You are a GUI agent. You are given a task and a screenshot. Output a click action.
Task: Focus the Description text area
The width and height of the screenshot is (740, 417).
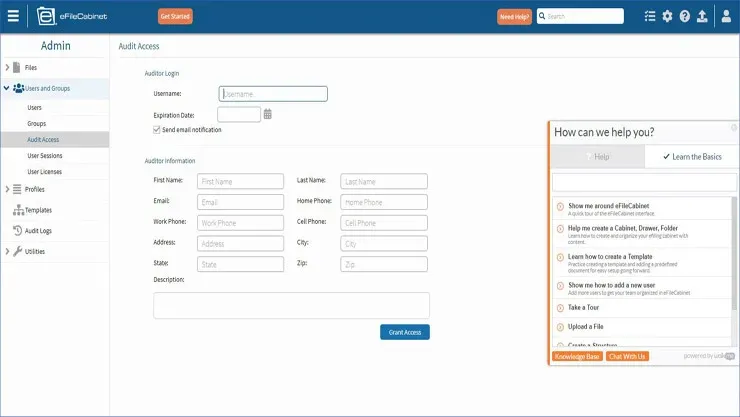[292, 306]
